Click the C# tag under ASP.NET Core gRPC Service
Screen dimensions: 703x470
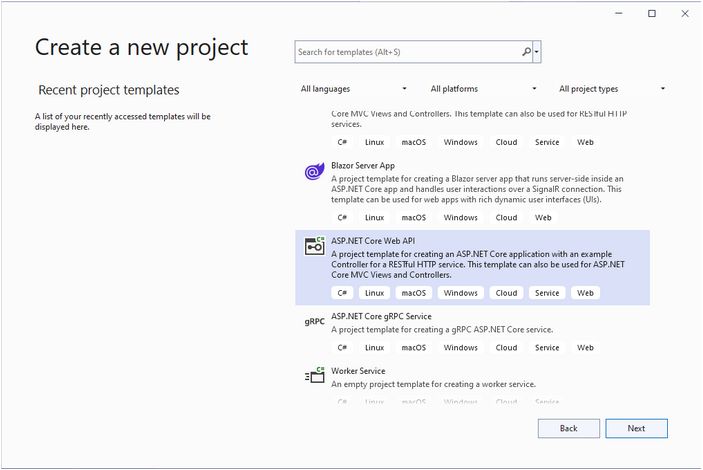pos(343,348)
